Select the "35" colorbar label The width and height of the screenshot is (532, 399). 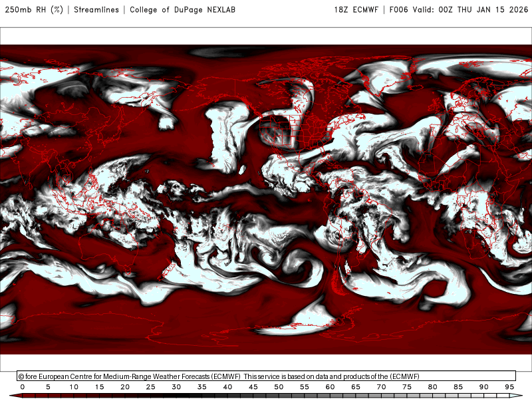[202, 387]
